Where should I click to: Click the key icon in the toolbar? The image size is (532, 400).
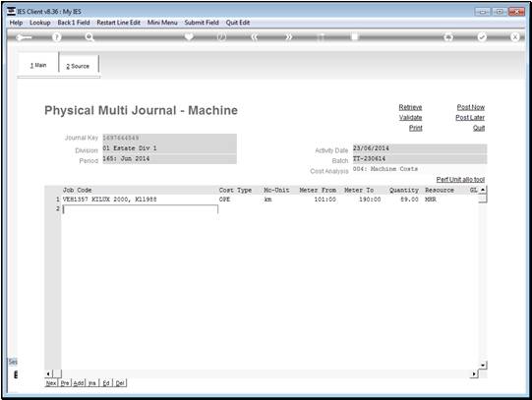24,37
